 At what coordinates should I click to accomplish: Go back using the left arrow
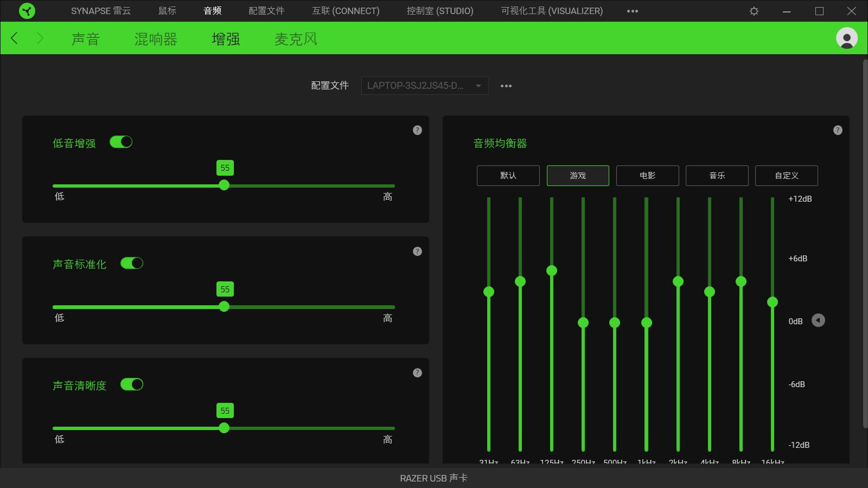click(x=15, y=38)
